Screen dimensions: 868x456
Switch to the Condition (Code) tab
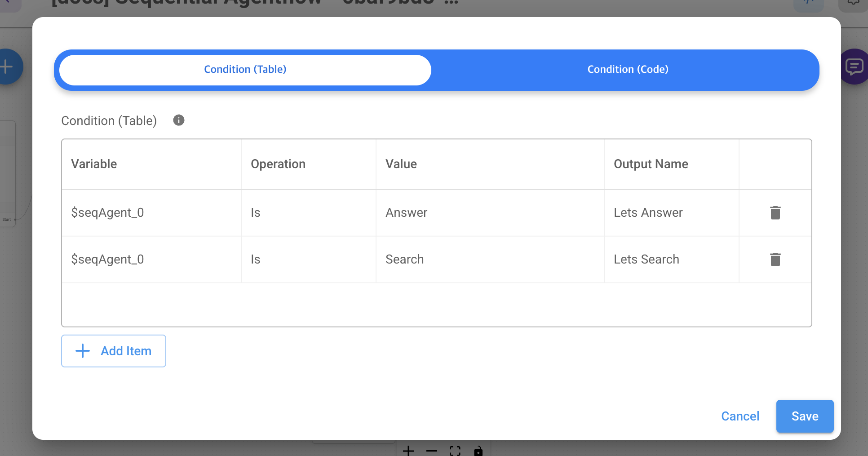(x=627, y=69)
